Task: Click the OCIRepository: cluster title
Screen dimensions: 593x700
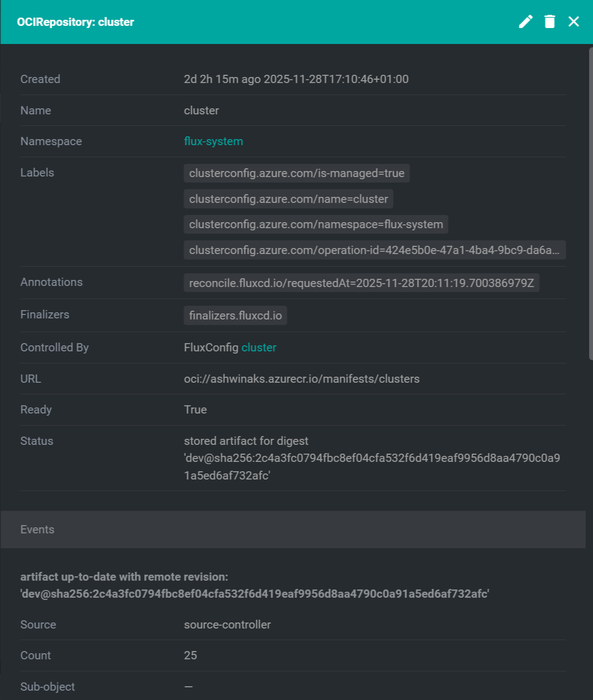Action: [75, 22]
